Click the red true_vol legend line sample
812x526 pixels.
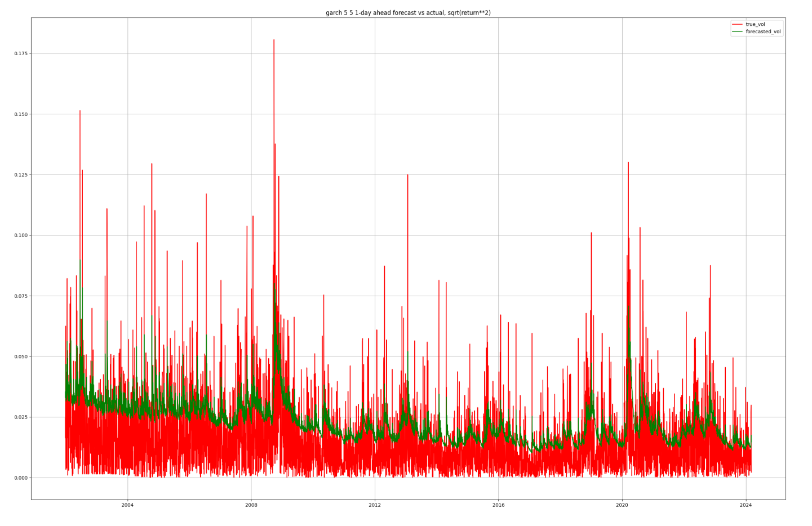[x=737, y=25]
